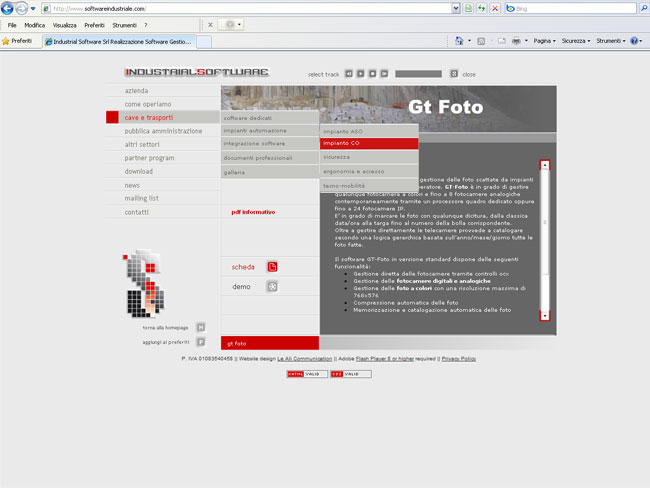Open the contatti page

click(136, 212)
